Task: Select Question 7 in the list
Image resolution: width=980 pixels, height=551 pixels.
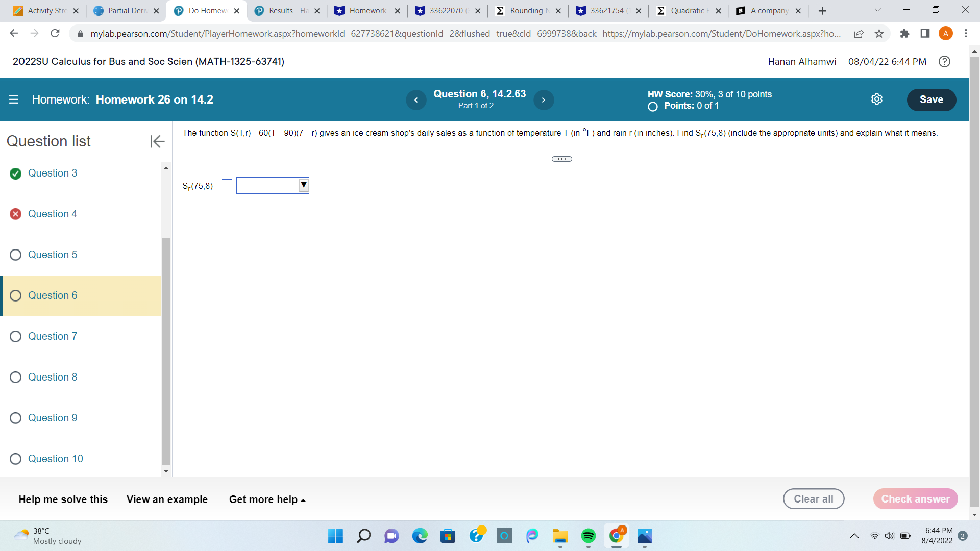Action: [53, 336]
